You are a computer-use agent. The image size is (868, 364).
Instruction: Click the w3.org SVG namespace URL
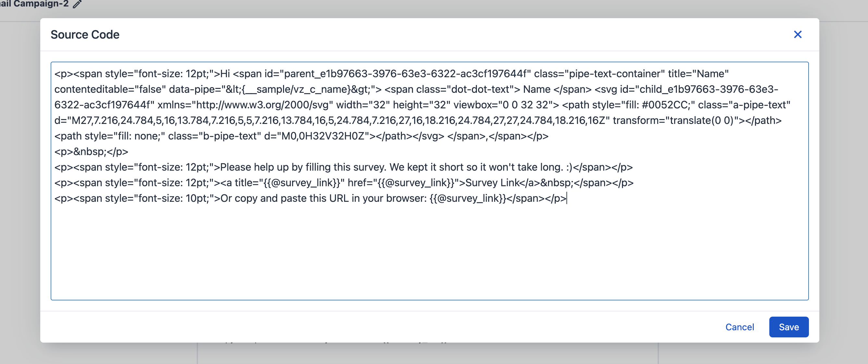[262, 105]
